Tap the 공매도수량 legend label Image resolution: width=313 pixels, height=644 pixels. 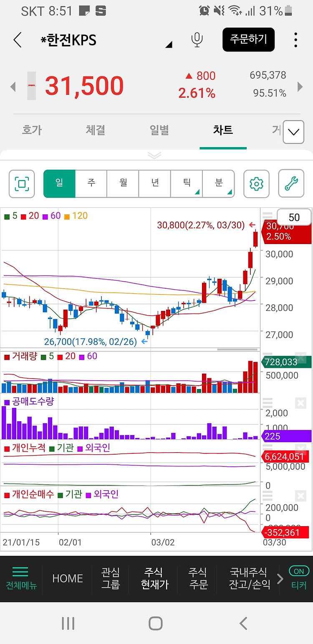(33, 402)
